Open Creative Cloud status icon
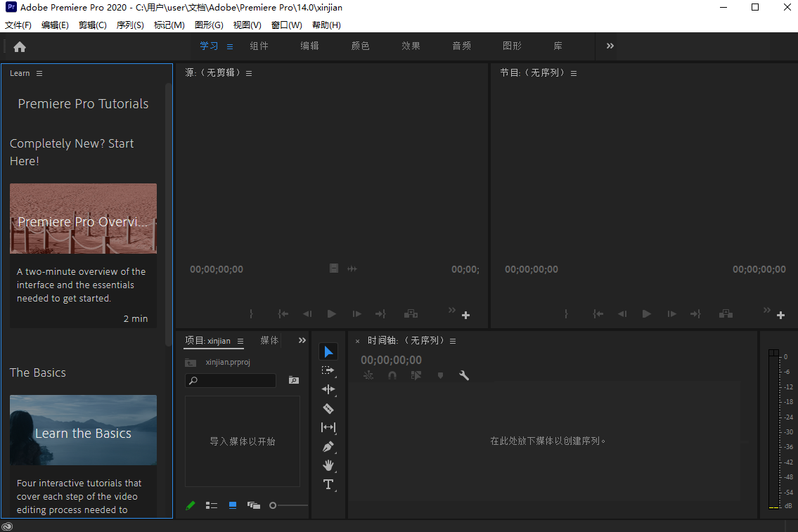This screenshot has width=798, height=532. (x=7, y=526)
